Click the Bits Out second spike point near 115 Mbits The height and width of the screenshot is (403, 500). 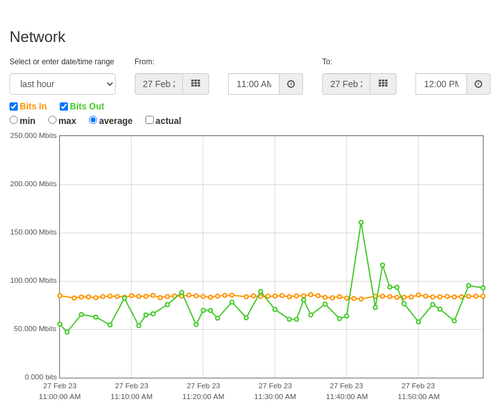(x=382, y=265)
